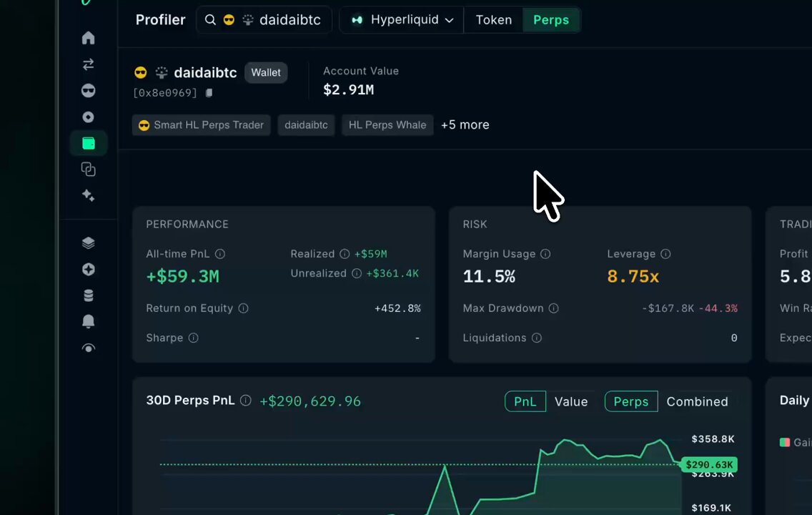
Task: Click the Profiler search field
Action: click(x=264, y=20)
